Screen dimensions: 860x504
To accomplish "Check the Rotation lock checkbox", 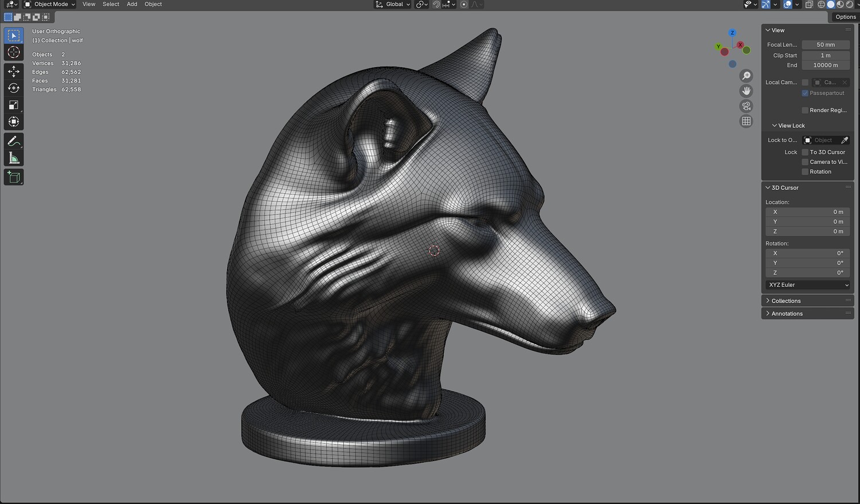I will click(x=805, y=171).
